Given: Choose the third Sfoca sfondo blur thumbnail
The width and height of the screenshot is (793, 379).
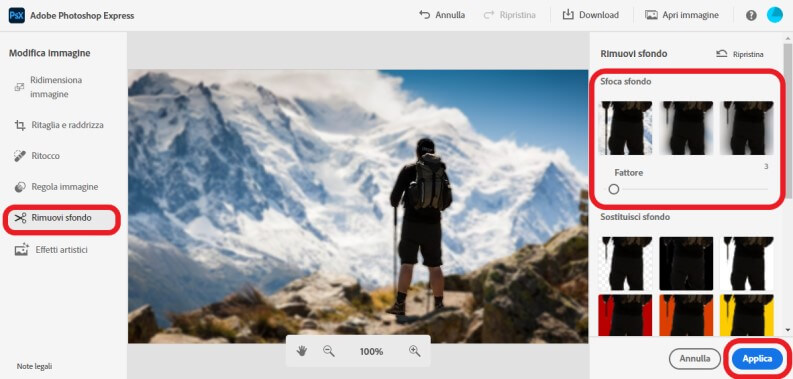Looking at the screenshot, I should [747, 128].
